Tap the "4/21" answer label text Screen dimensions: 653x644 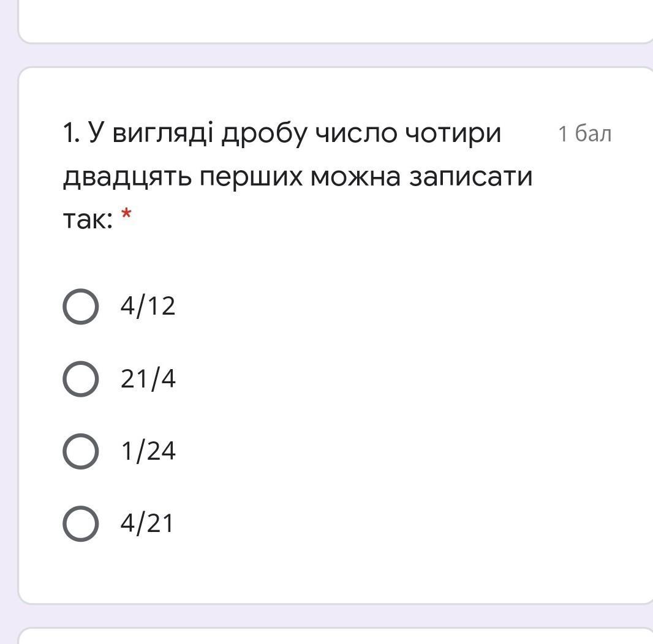pos(147,523)
